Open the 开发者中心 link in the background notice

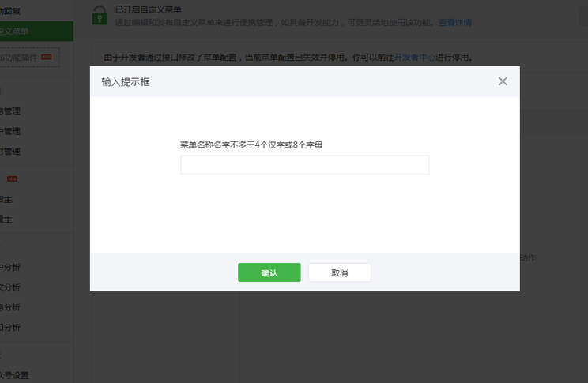414,58
